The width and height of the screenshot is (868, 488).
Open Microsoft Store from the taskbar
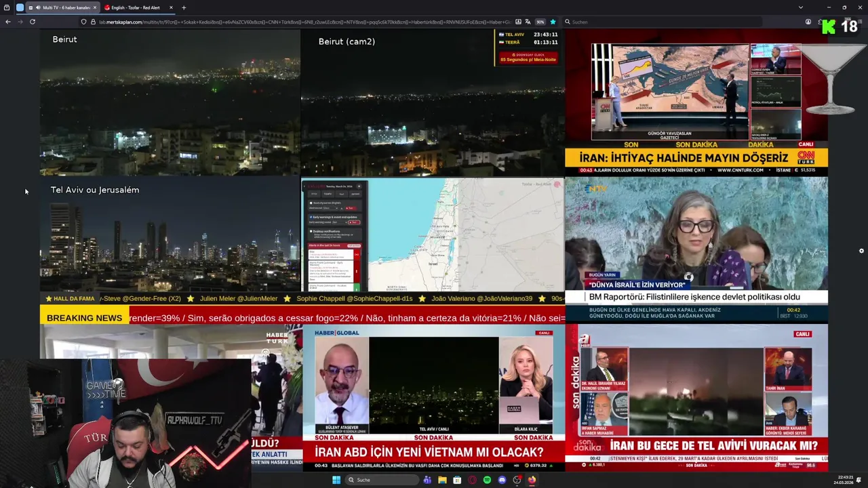click(x=457, y=480)
